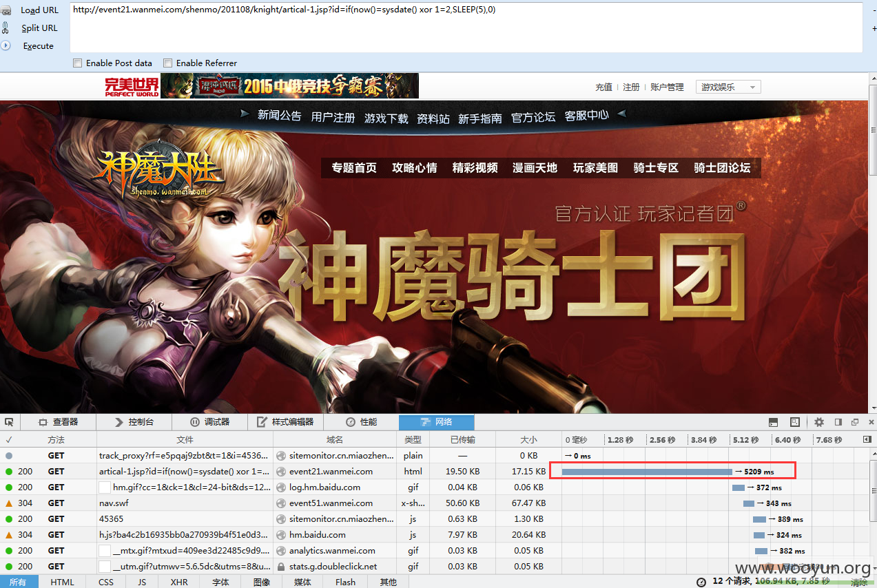Click the Execute button
This screenshot has width=877, height=588.
[x=38, y=46]
